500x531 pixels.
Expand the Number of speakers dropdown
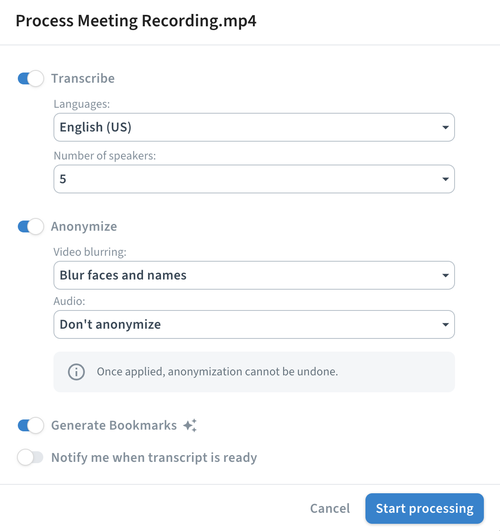click(254, 179)
